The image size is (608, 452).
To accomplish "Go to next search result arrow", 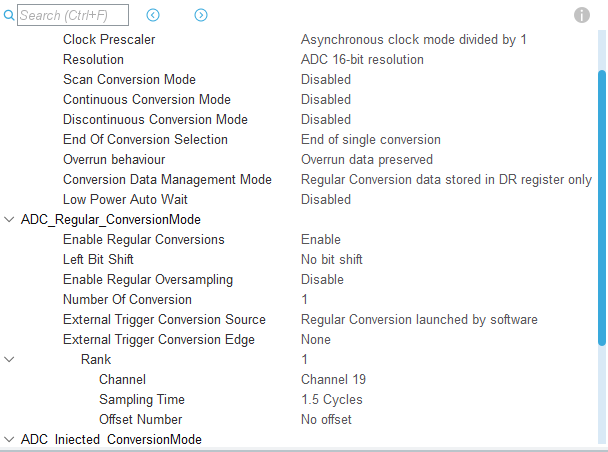I will click(x=201, y=15).
